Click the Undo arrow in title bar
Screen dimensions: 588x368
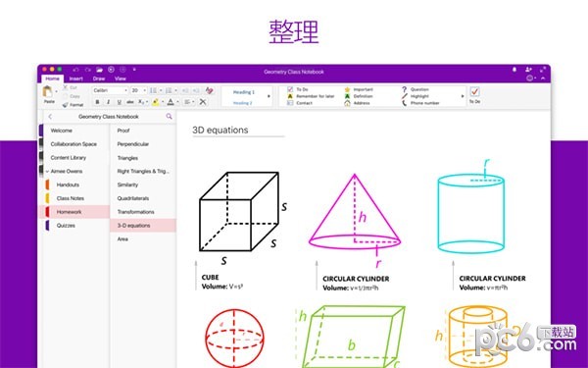click(x=76, y=70)
